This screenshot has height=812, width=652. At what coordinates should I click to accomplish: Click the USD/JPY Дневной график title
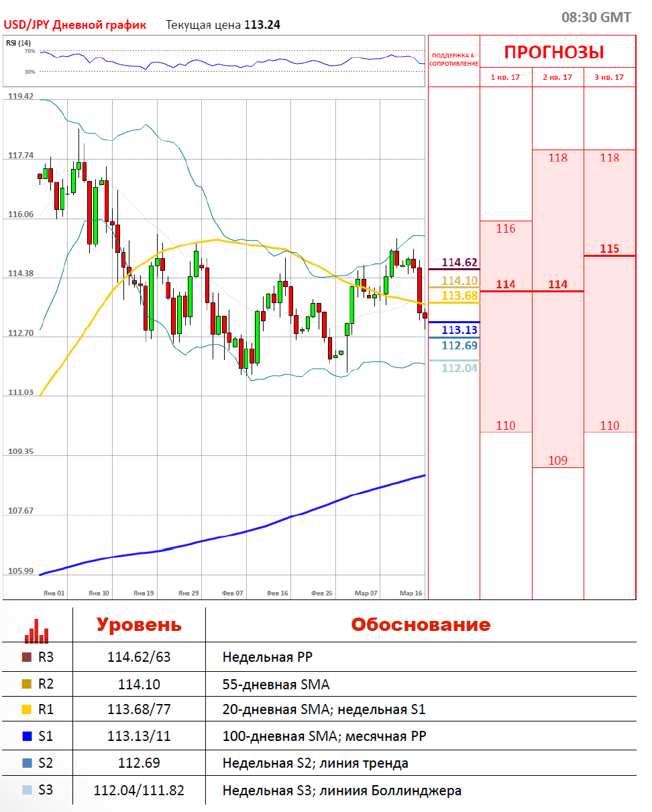(75, 25)
